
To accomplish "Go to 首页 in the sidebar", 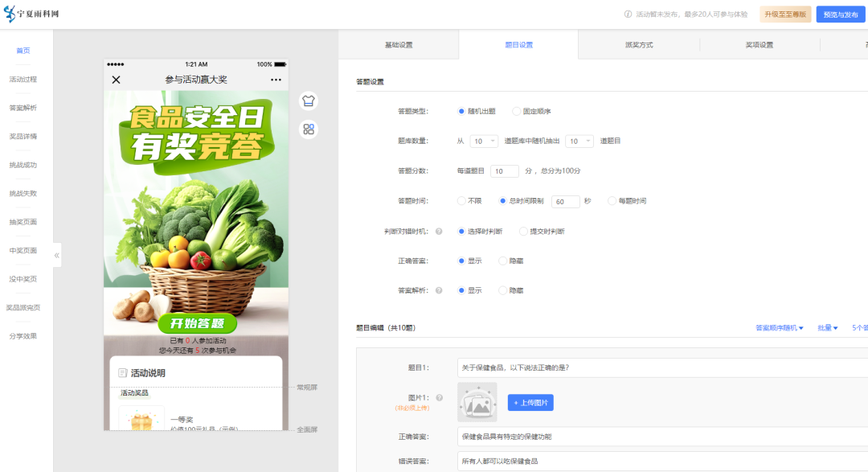I will coord(23,51).
